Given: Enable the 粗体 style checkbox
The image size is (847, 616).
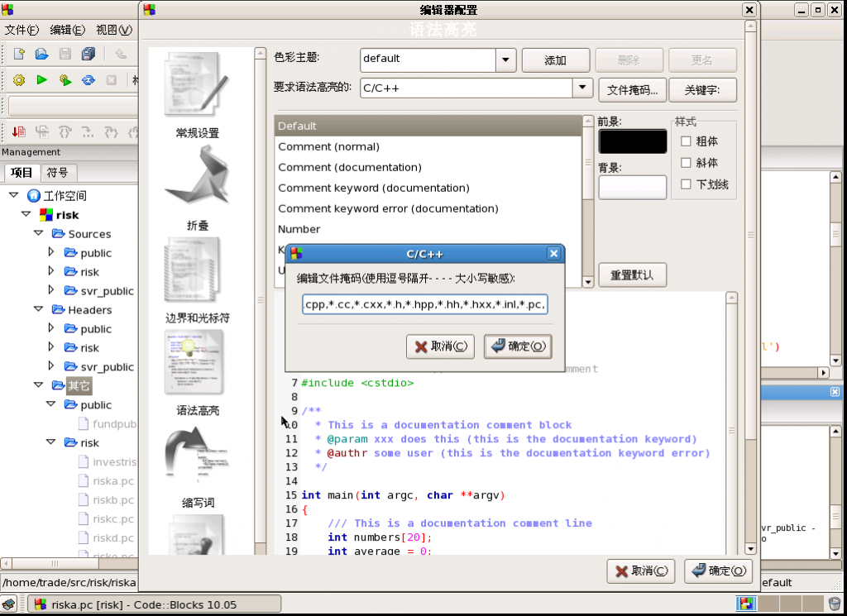Looking at the screenshot, I should click(686, 141).
